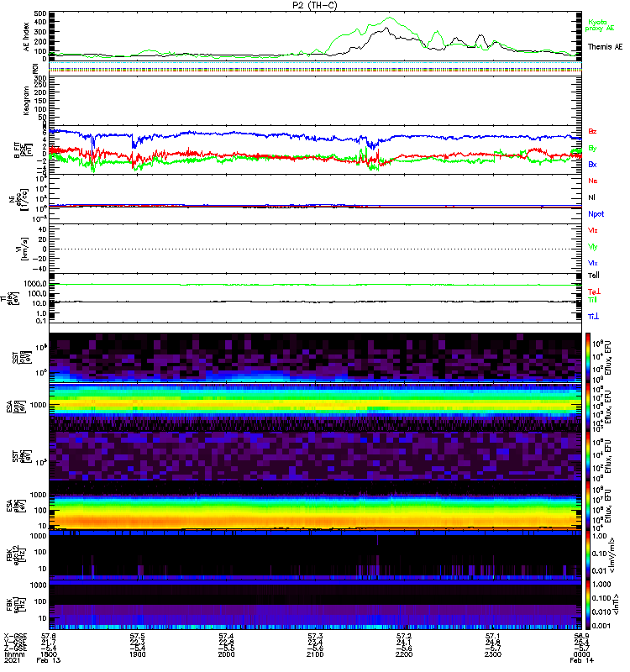This screenshot has width=630, height=672.
Task: Click the Kyoto proxy AE green peak
Action: tap(389, 18)
